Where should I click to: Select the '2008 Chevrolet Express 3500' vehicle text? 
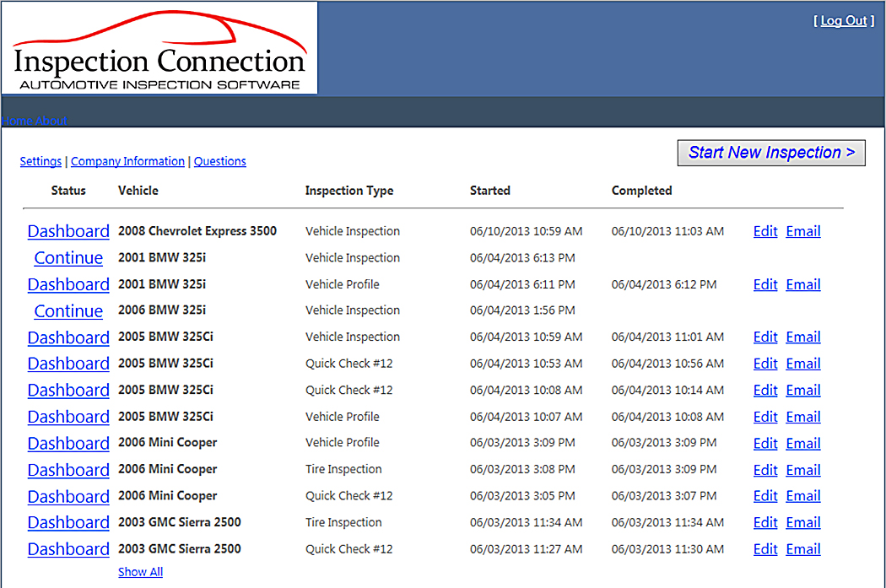point(197,231)
